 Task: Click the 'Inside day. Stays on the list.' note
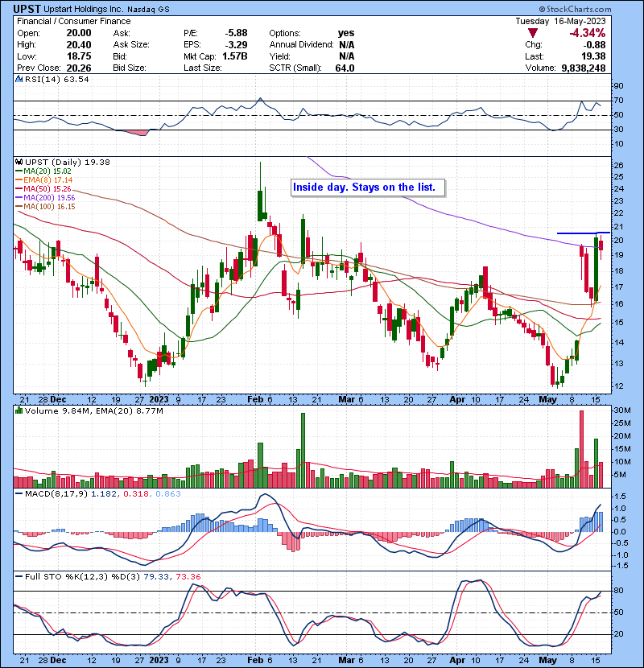pos(367,188)
